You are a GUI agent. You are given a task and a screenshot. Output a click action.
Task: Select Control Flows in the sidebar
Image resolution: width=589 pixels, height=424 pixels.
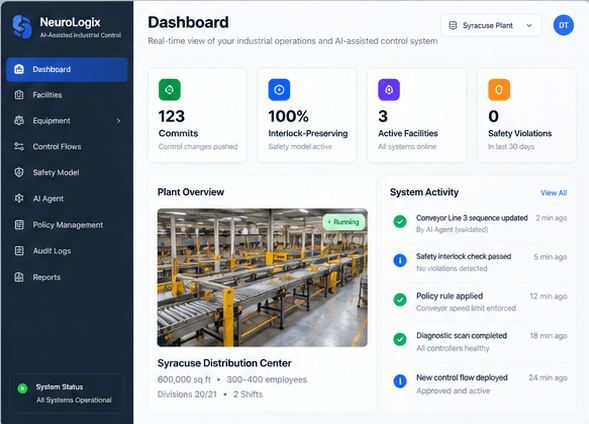[67, 146]
